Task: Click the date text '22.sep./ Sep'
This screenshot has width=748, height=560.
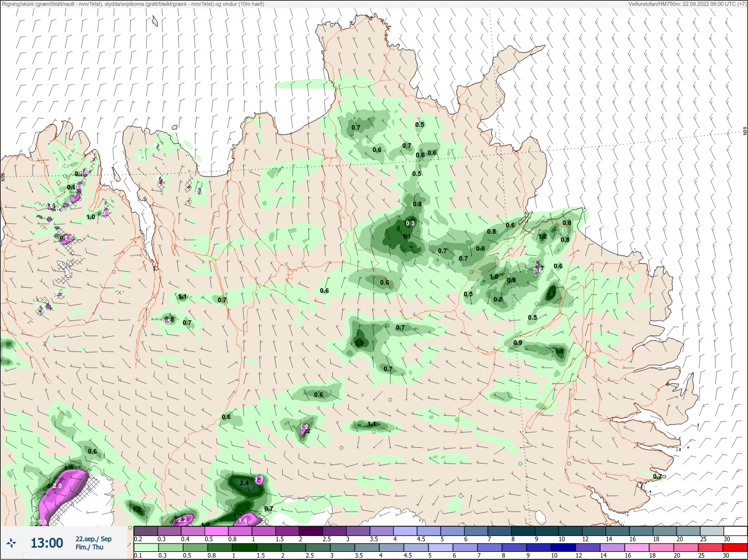Action: [93, 539]
